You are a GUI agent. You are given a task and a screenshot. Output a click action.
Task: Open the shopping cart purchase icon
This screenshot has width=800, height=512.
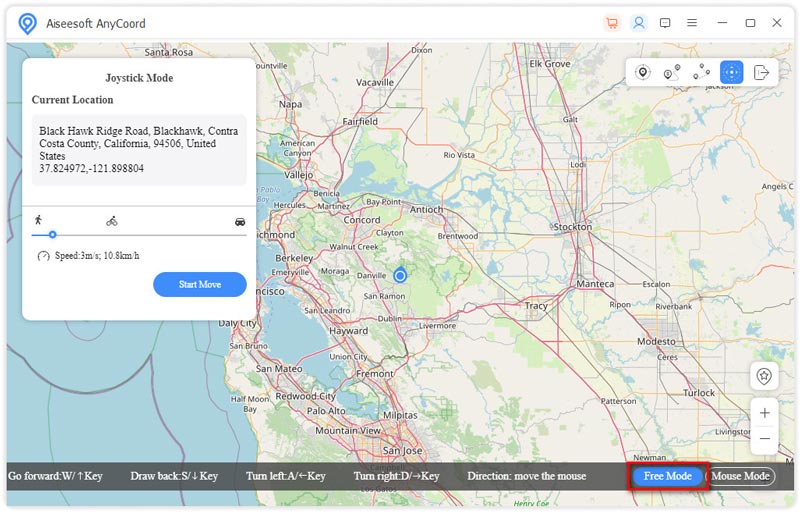612,23
